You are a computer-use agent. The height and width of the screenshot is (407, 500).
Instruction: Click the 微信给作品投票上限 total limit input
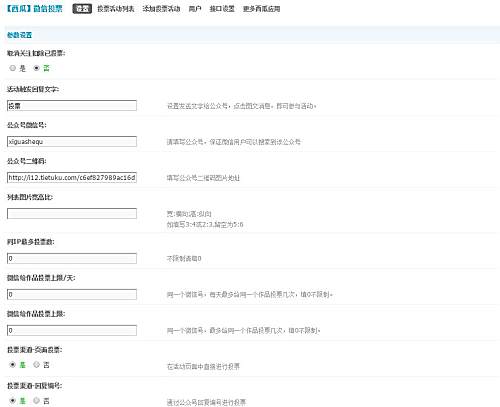(72, 330)
